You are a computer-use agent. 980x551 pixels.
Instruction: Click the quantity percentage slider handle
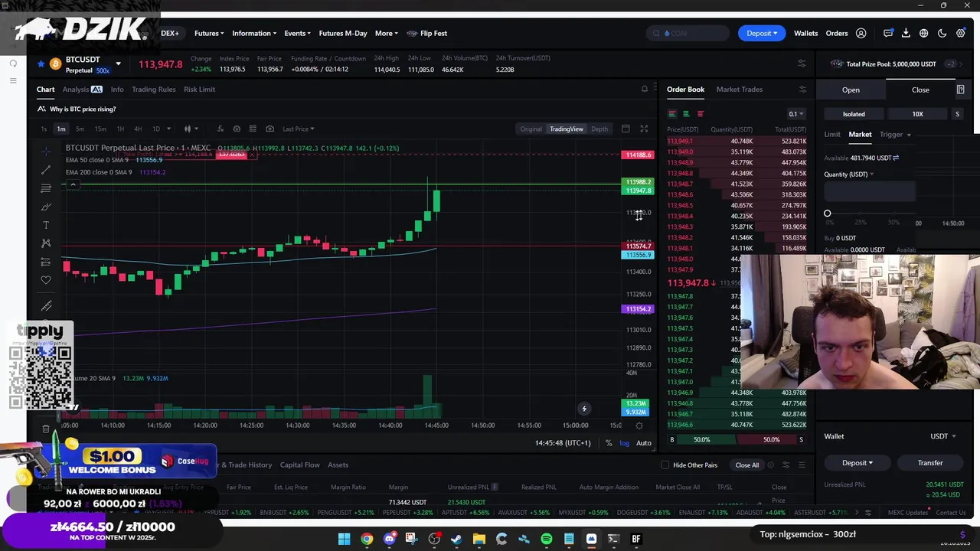tap(828, 214)
